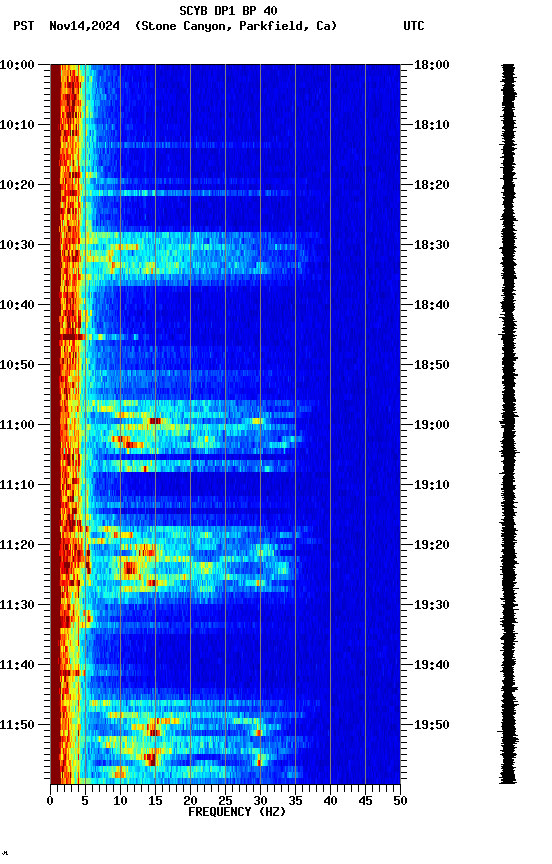Click '(Stone Canyon, Parkfield, Ca)' location text

tap(236, 26)
